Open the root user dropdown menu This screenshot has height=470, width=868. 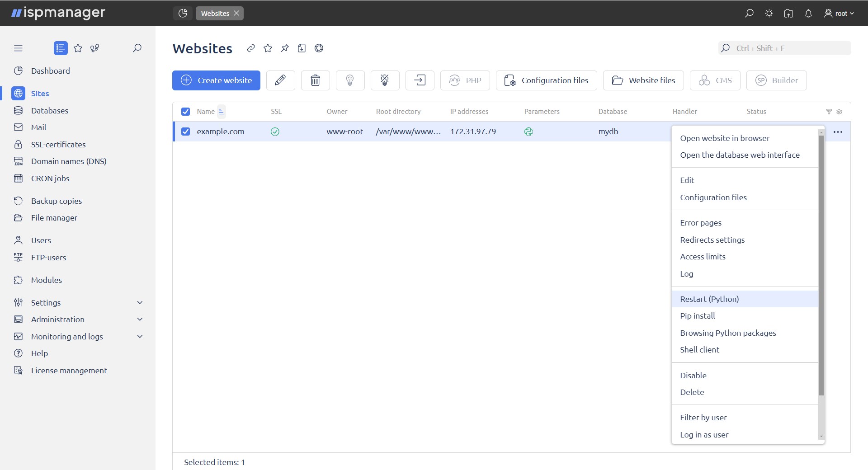839,13
